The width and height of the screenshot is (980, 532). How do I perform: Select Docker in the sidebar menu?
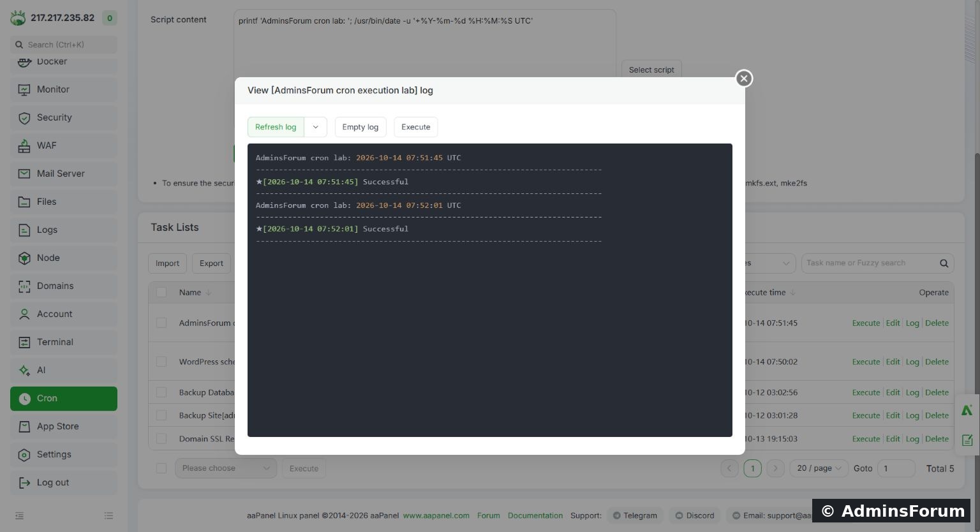pyautogui.click(x=64, y=64)
